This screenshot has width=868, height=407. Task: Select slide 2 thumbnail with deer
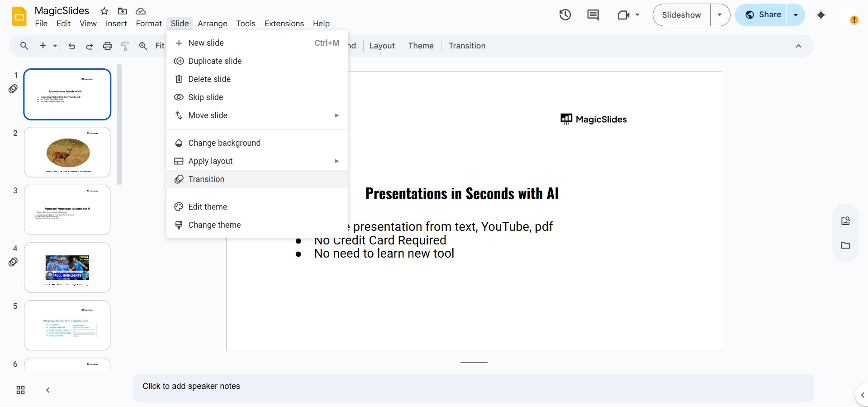(67, 152)
